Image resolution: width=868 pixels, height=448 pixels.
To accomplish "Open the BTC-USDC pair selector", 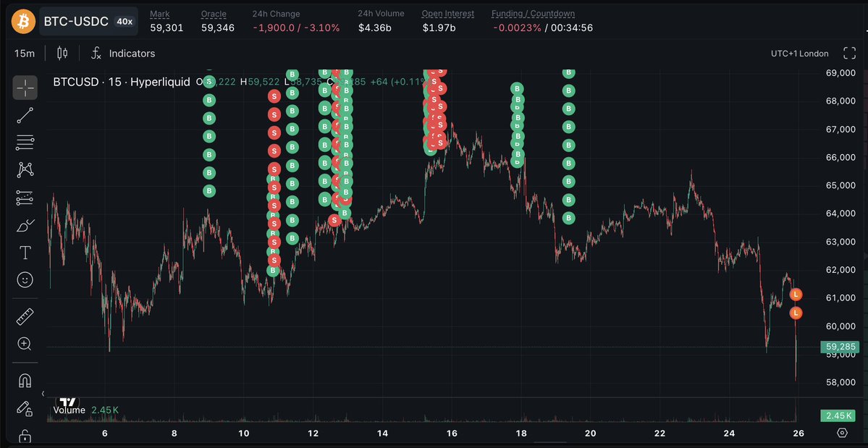I will [88, 21].
